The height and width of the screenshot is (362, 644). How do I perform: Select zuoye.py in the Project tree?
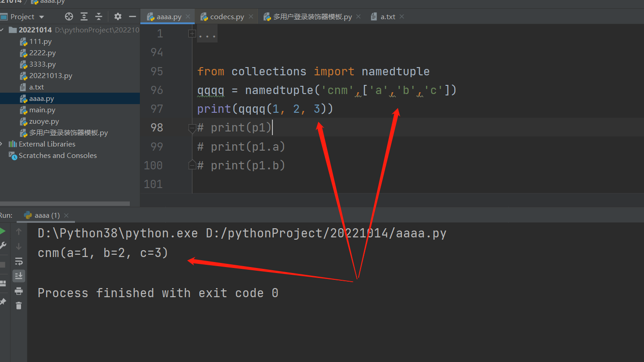coord(70,121)
